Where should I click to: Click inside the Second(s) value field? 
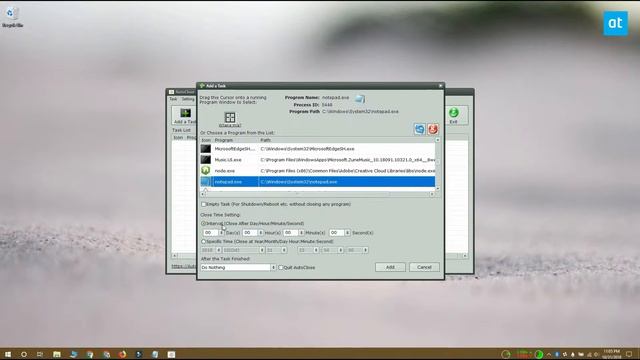point(337,233)
